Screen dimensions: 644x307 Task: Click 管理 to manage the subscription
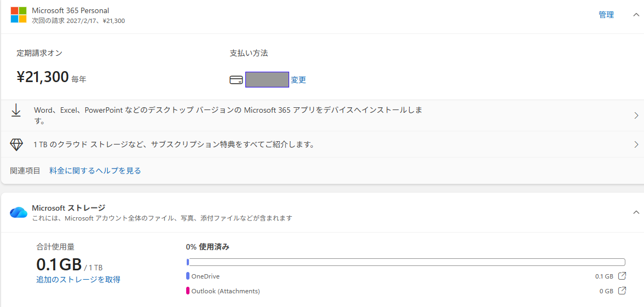(x=606, y=15)
